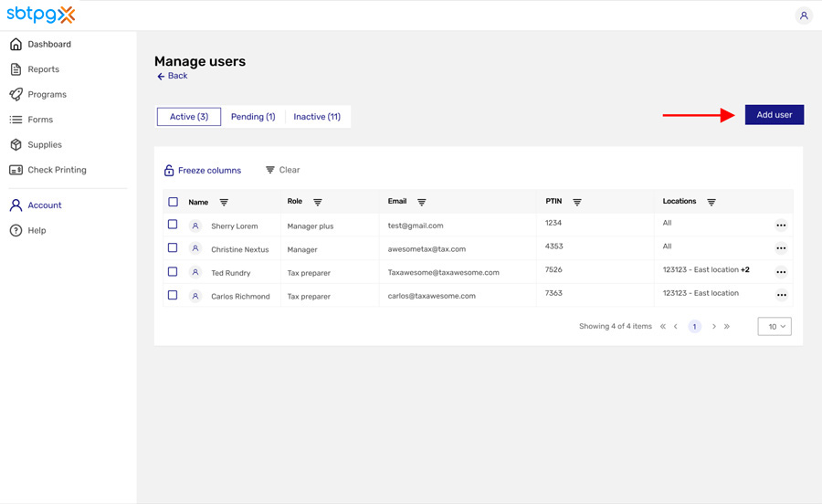Click the Help question mark icon
This screenshot has width=822, height=504.
[x=16, y=230]
